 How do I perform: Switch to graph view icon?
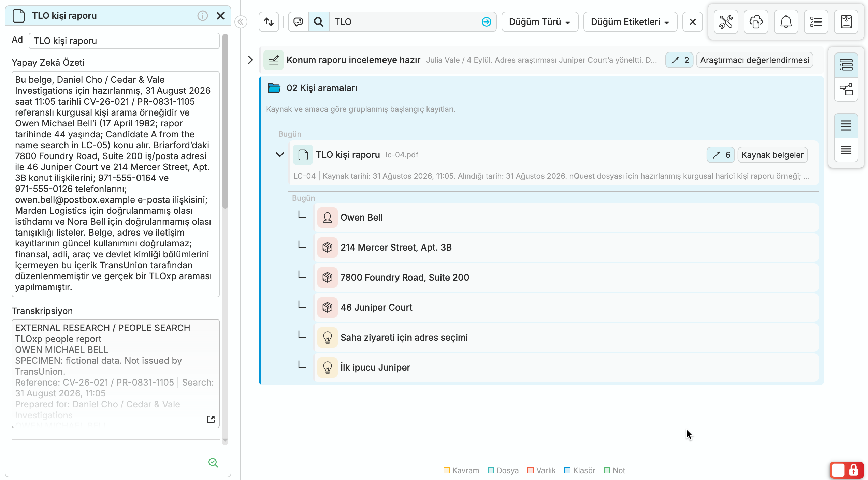(x=846, y=89)
